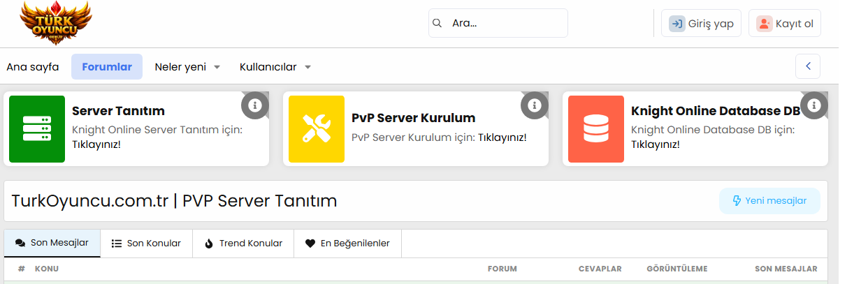Expand the Neler yeni dropdown arrow
Image resolution: width=868 pixels, height=284 pixels.
click(x=217, y=68)
